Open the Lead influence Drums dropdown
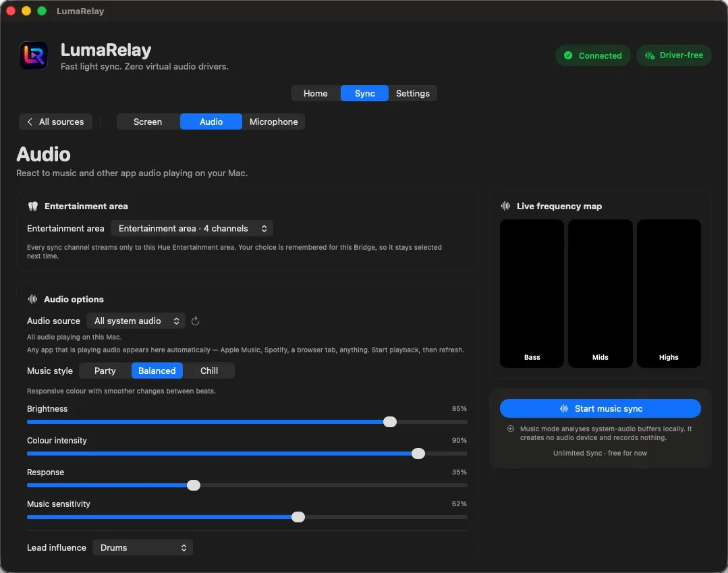Viewport: 728px width, 573px height. click(x=142, y=547)
